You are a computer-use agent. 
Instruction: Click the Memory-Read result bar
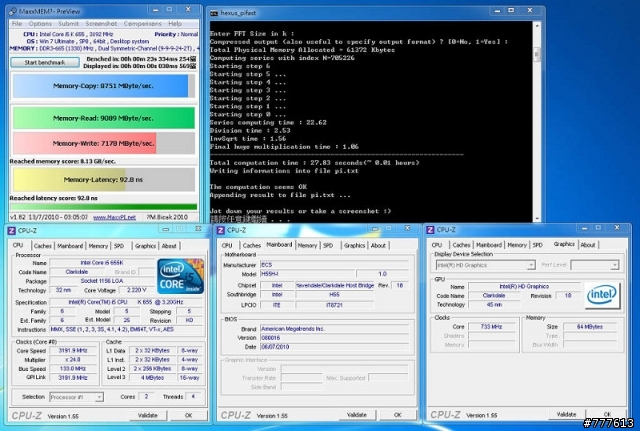104,118
